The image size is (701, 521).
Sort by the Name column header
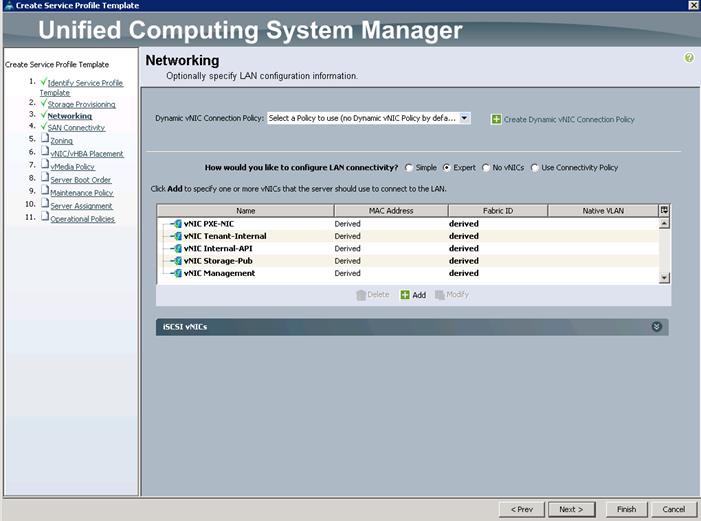coord(245,211)
